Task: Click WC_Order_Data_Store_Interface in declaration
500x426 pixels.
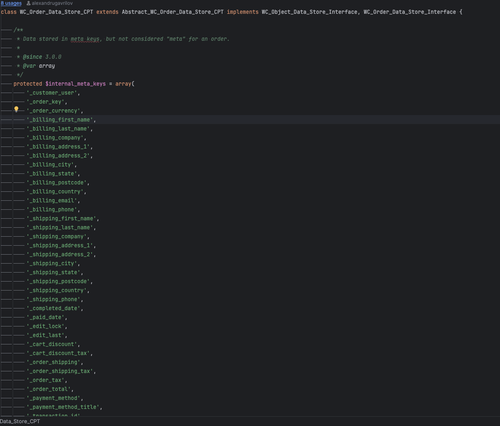Action: [410, 12]
